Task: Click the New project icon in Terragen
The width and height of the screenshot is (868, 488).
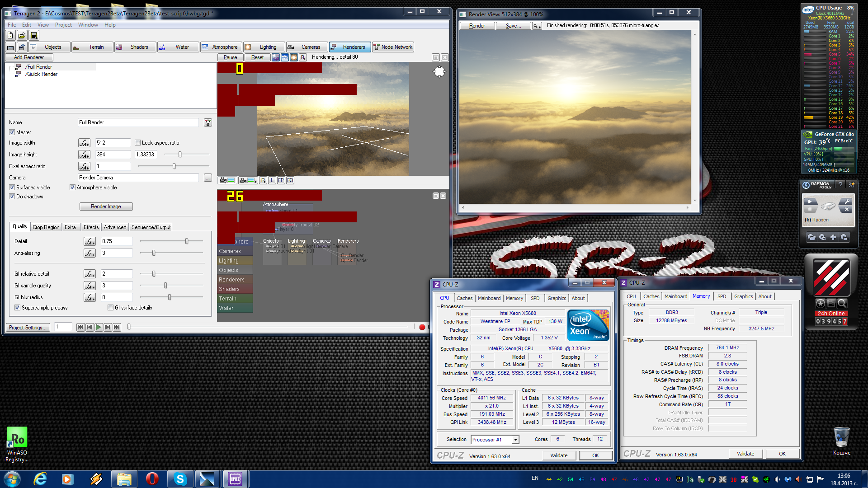Action: point(10,35)
